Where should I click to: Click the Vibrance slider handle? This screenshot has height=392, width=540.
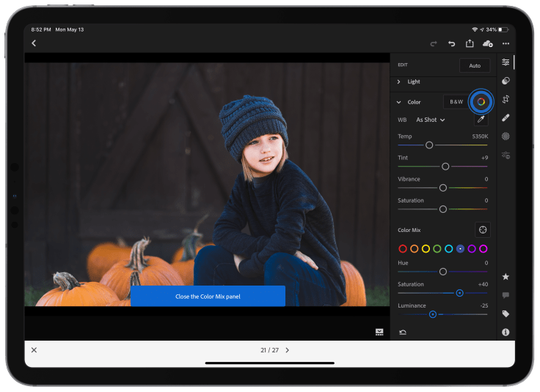pos(443,188)
